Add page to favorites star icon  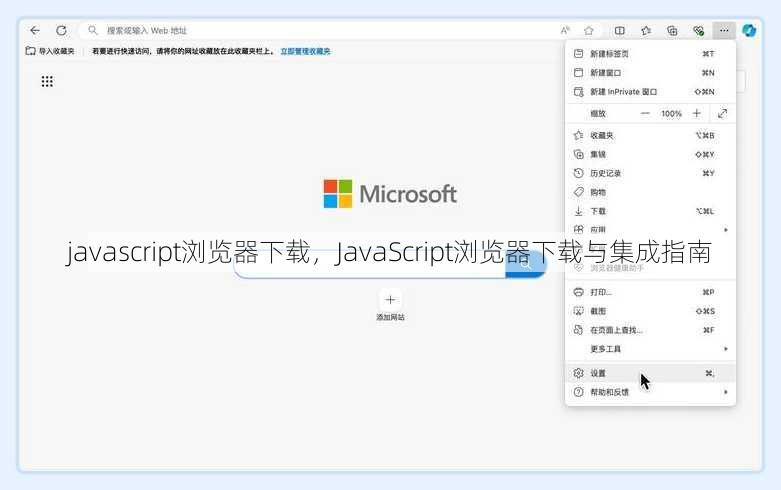589,30
